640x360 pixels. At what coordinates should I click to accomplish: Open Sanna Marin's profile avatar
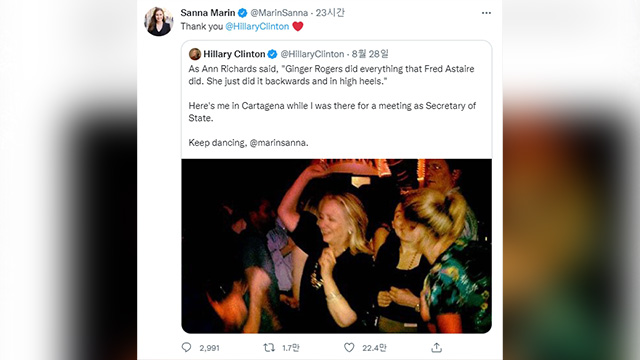click(159, 21)
